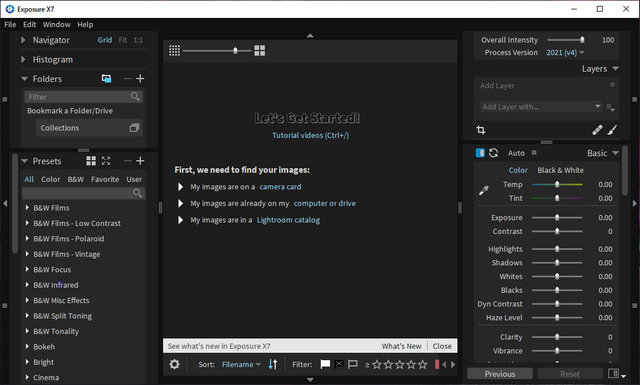Add a new preset with plus icon
This screenshot has height=385, width=640.
[x=140, y=161]
